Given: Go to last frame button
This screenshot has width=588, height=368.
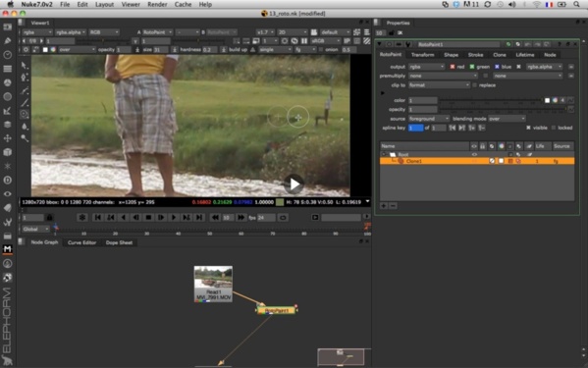Looking at the screenshot, I should 199,217.
